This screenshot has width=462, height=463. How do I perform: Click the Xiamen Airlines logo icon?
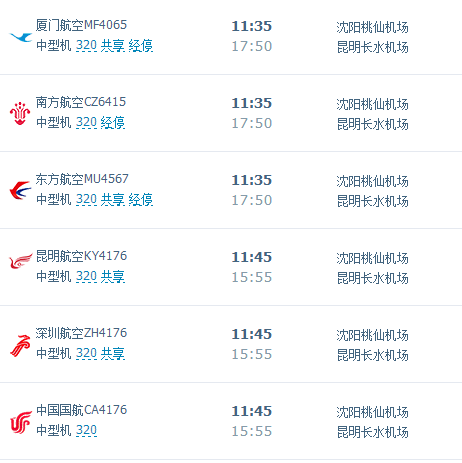[21, 37]
